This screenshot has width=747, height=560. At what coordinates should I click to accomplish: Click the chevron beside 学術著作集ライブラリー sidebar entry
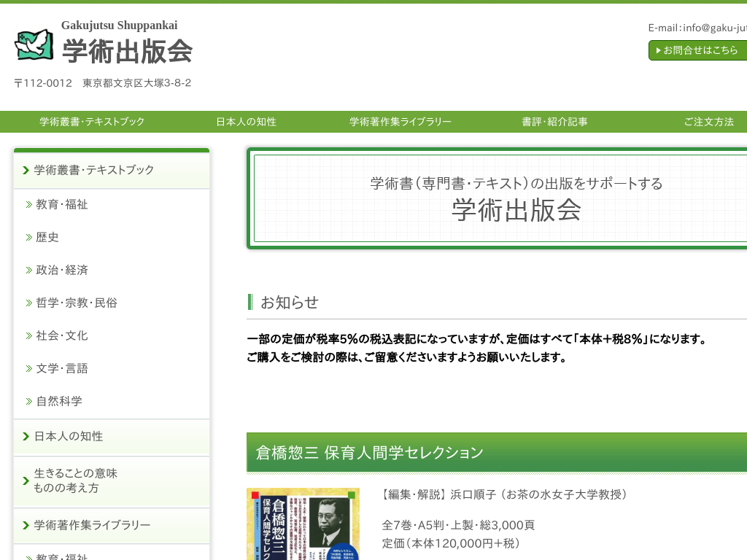click(25, 526)
